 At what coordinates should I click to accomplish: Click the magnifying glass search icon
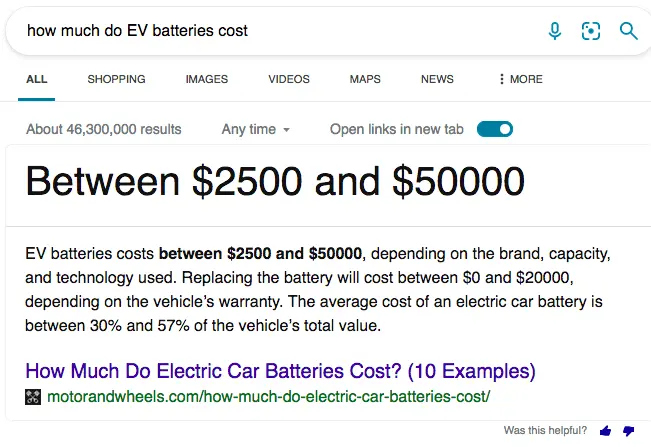point(629,31)
